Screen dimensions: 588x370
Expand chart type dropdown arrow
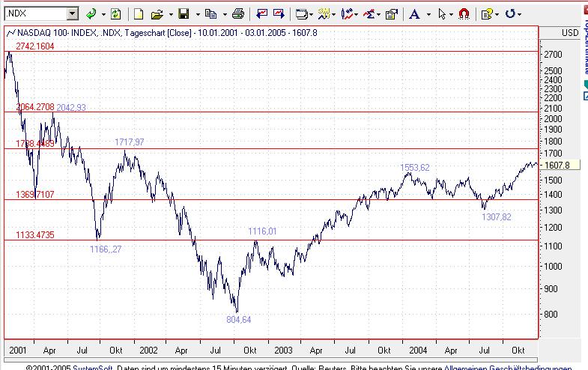click(x=356, y=15)
